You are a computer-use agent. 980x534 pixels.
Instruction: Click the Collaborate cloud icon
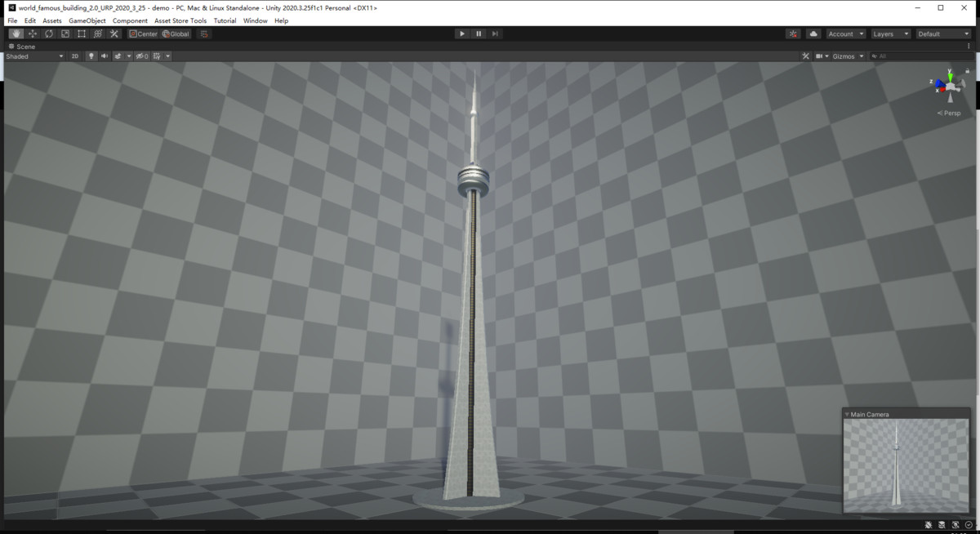click(812, 33)
